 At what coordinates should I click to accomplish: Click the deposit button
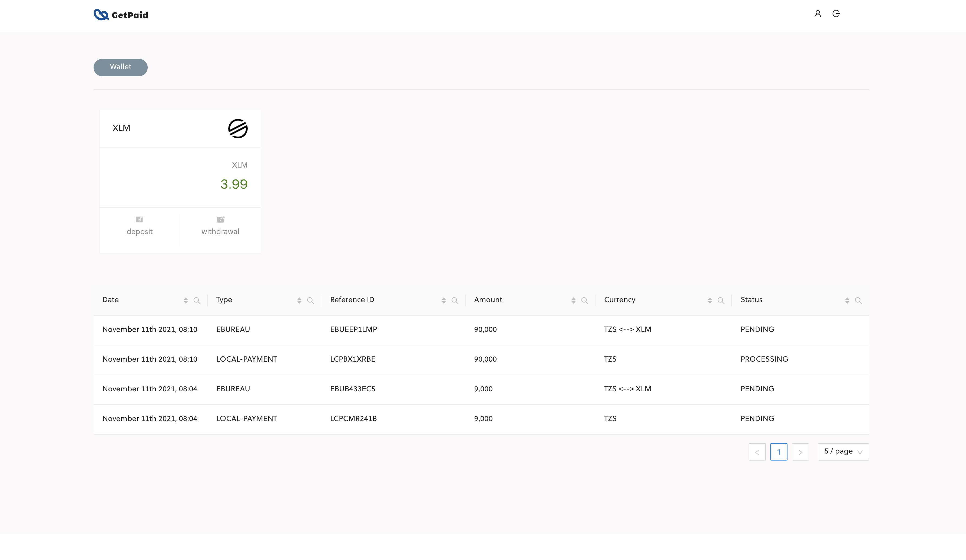pos(140,226)
